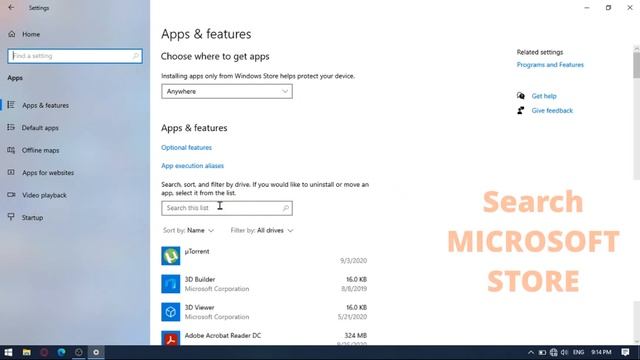
Task: Select the 3D Builder app icon
Action: pos(171,284)
